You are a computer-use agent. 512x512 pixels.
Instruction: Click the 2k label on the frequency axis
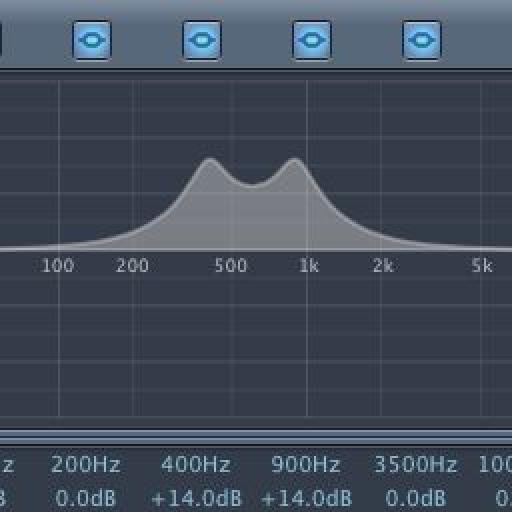click(383, 266)
